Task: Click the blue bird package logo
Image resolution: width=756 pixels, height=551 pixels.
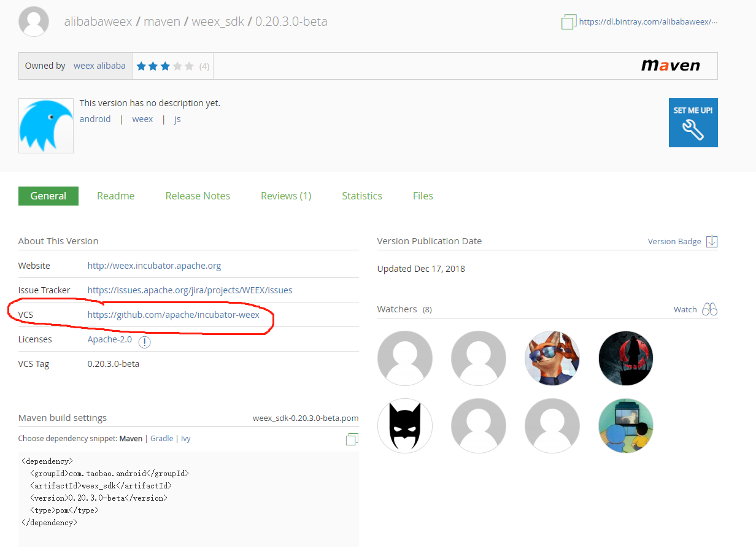Action: [x=46, y=126]
